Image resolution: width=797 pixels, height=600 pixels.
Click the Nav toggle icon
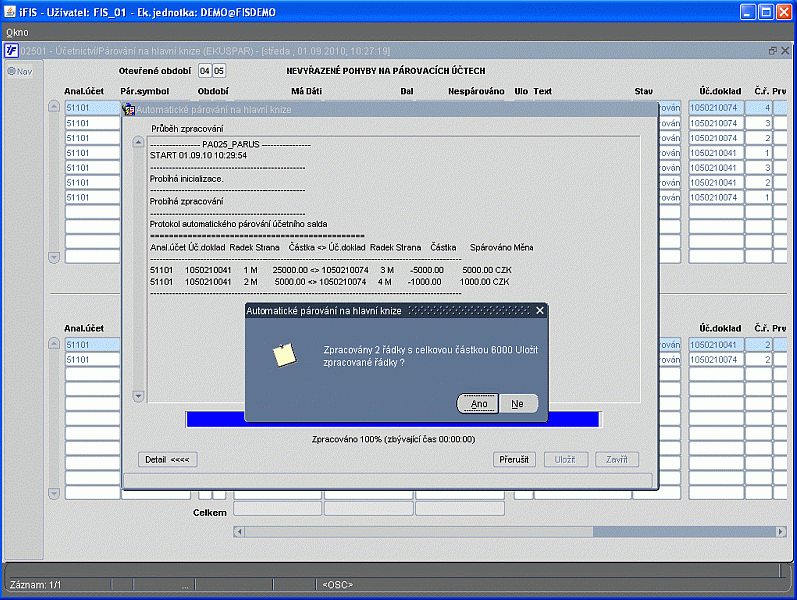[x=11, y=72]
